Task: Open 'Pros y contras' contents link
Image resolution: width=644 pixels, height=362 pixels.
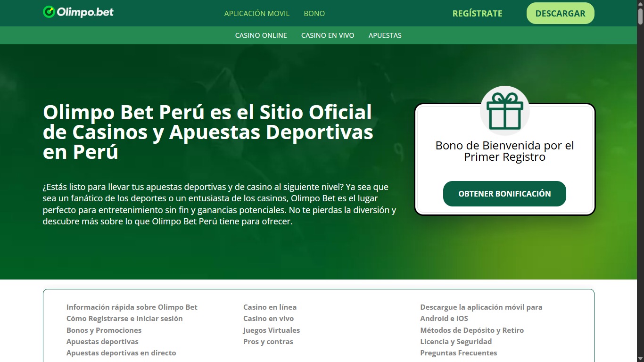Action: click(268, 342)
